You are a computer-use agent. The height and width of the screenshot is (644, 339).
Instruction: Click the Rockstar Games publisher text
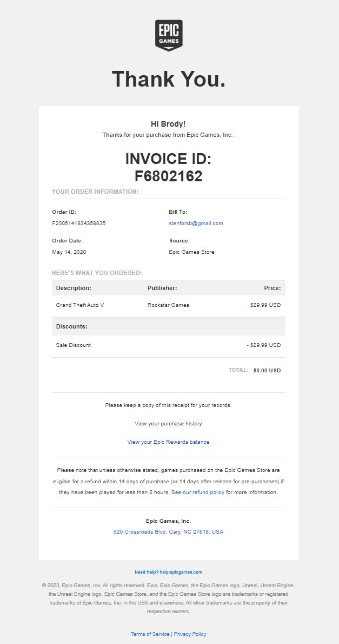point(168,305)
